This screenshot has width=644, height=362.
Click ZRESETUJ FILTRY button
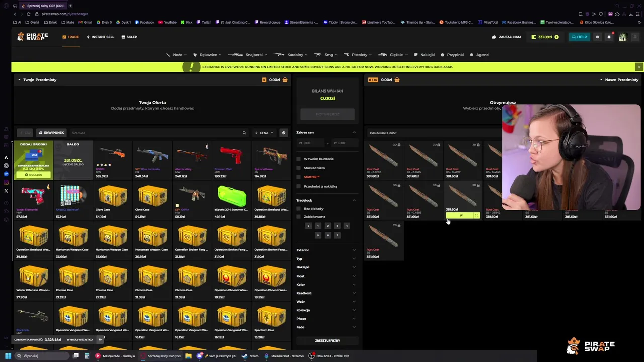(x=328, y=340)
